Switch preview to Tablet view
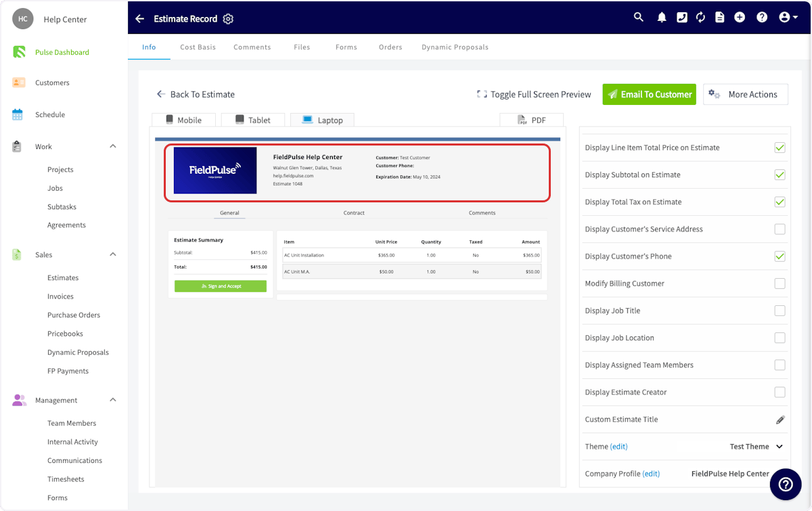The image size is (812, 511). click(x=253, y=120)
